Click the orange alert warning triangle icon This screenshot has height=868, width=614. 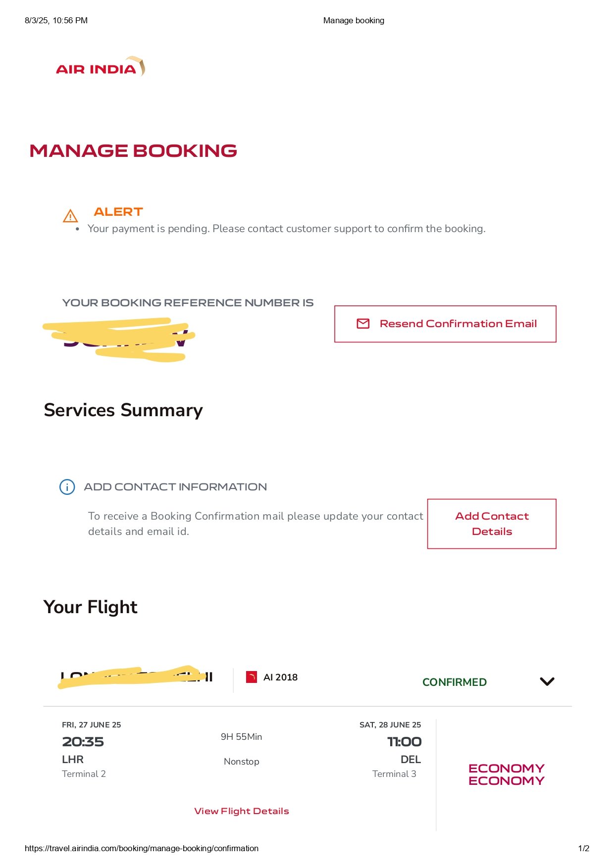click(70, 216)
